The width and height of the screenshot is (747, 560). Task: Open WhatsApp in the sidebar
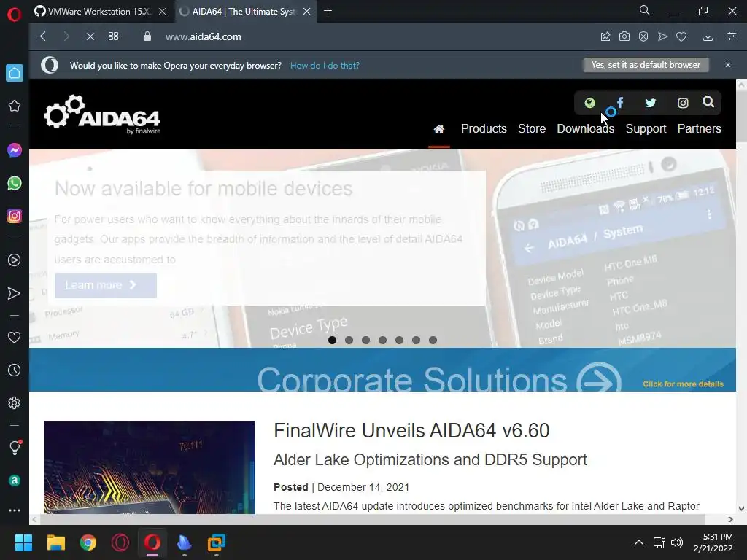(x=15, y=183)
